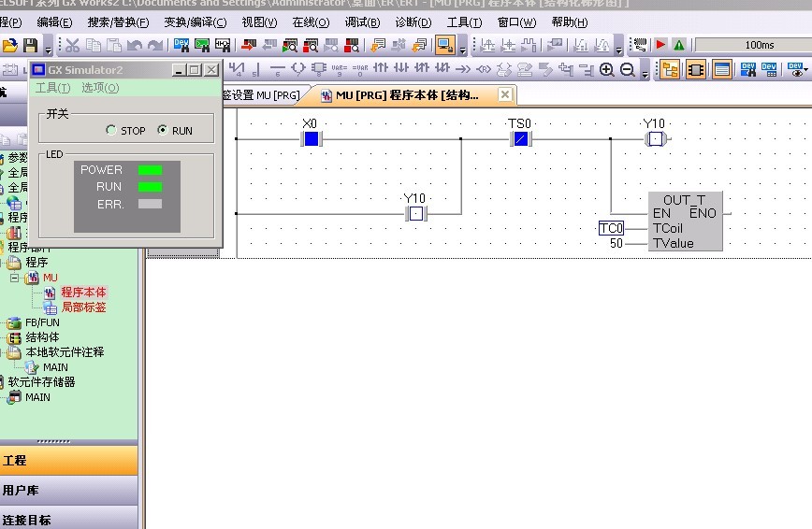Switch to MU [PRG] 程序本体 tab
Screen dimensions: 812x529
tap(407, 95)
